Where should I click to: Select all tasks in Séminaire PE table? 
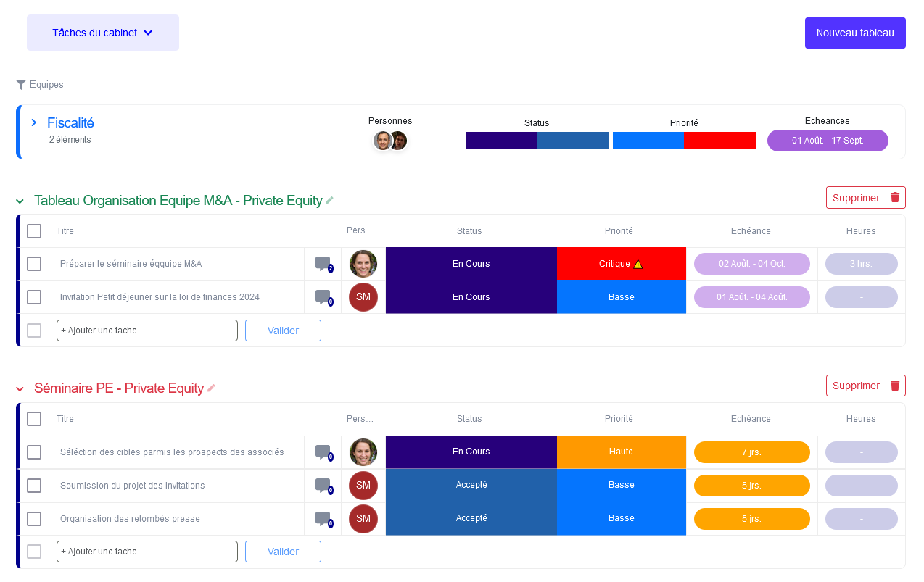(34, 419)
